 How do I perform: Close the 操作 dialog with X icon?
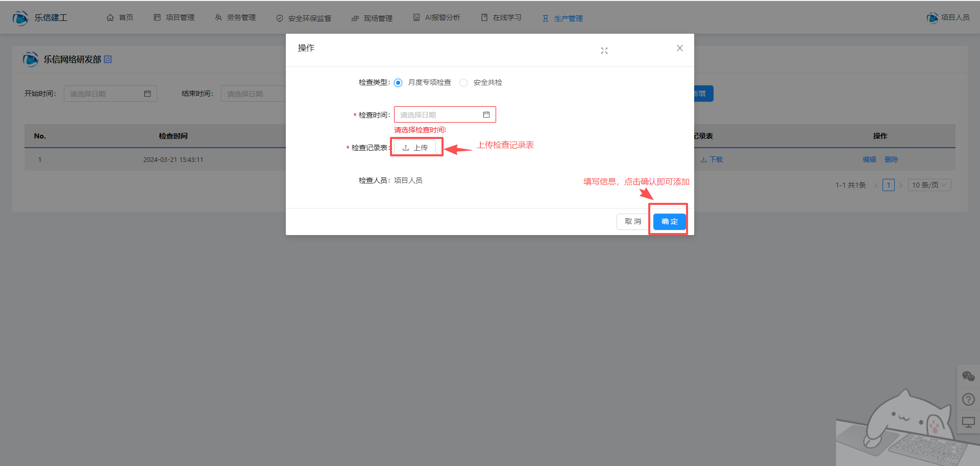pyautogui.click(x=679, y=48)
